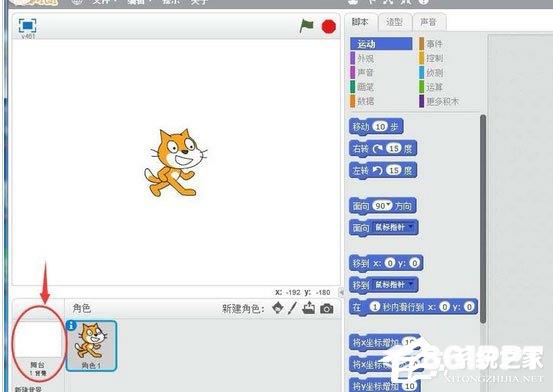Select the 事件 block category

[434, 44]
